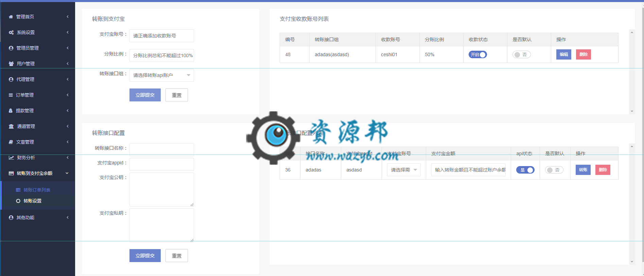Click the users group icon beside 用户管理
The image size is (644, 276).
11,64
